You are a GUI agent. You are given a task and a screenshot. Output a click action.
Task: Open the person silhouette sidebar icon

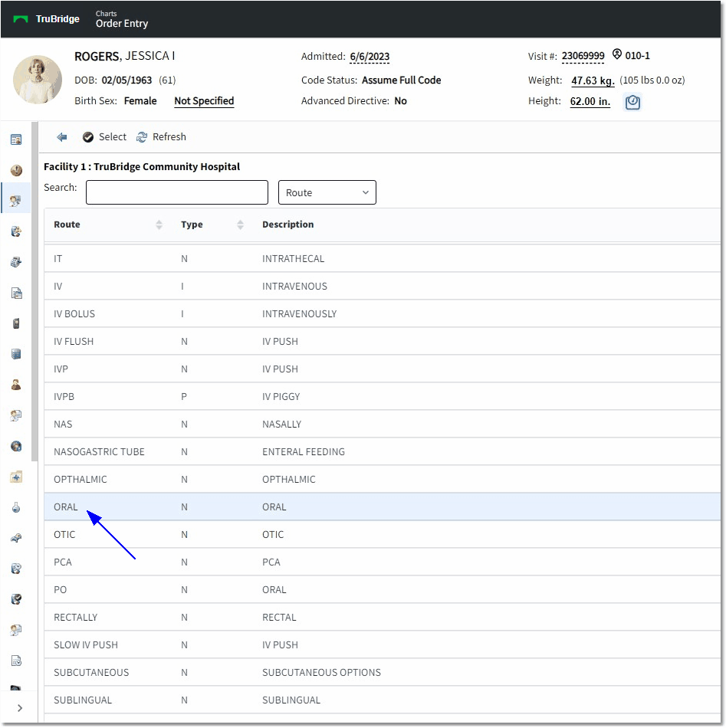(16, 385)
